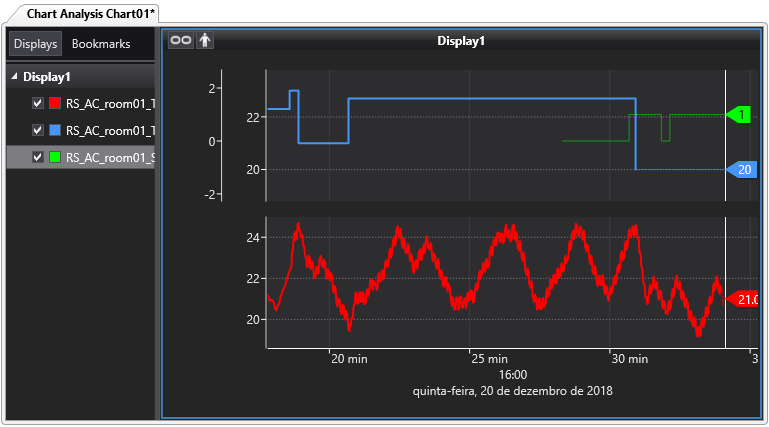
Task: Select the blue RS_AC_room01 series name
Action: [110, 130]
